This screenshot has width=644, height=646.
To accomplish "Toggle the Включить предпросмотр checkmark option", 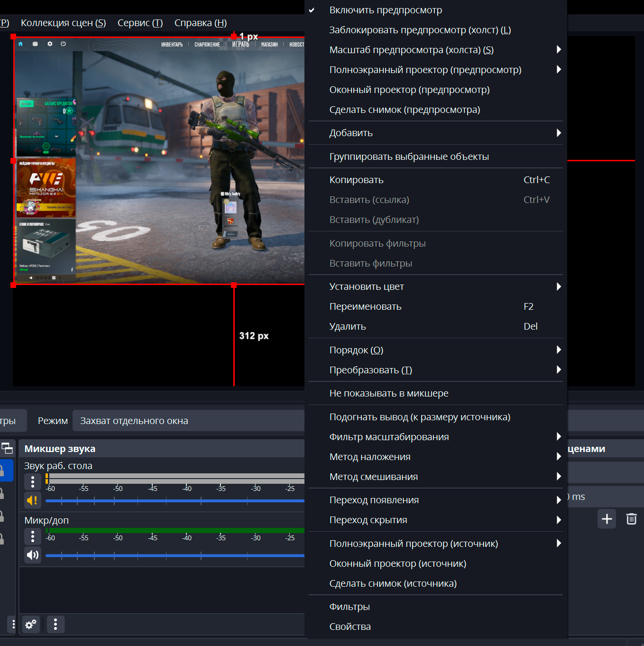I will pos(386,10).
